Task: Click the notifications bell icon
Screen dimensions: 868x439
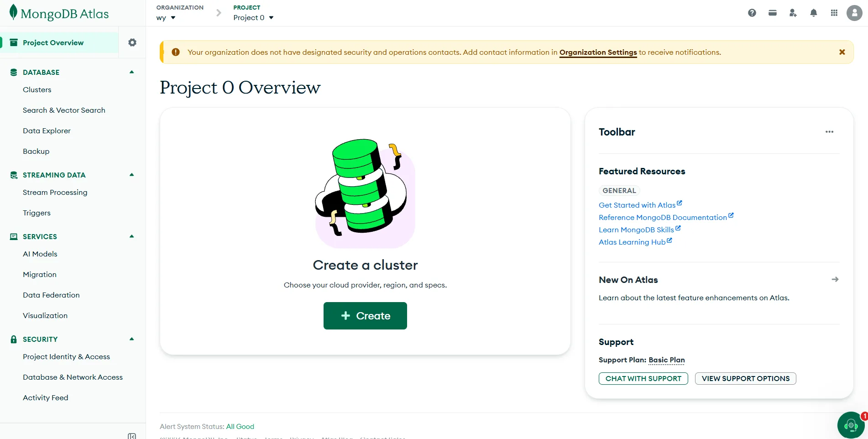Action: pos(814,13)
